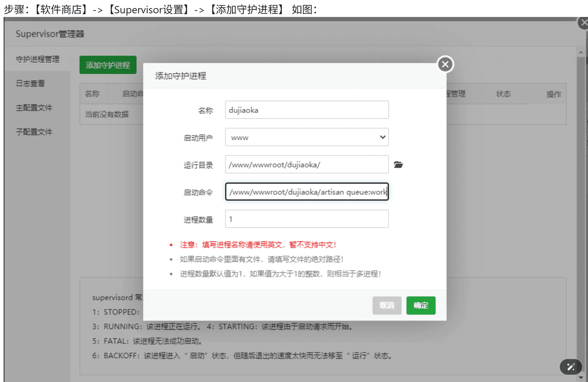Open the 主配置文件 sidebar tab
The width and height of the screenshot is (588, 382).
pyautogui.click(x=34, y=108)
